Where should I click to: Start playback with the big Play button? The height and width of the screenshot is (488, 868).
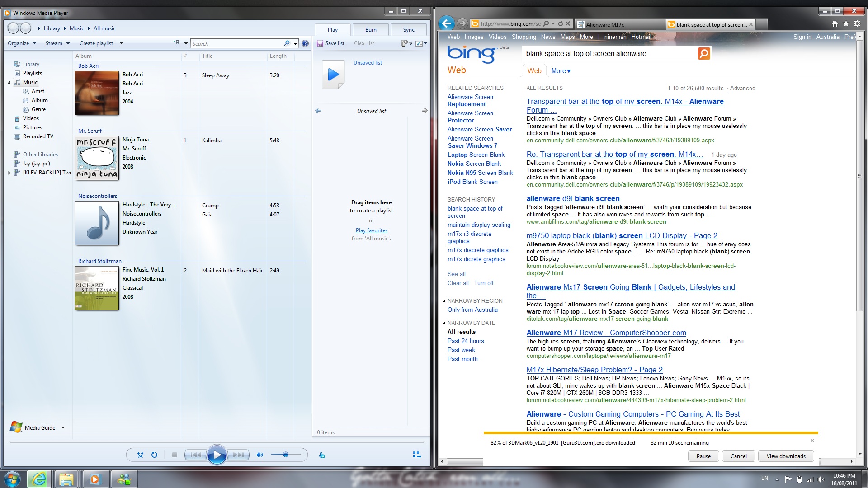217,455
